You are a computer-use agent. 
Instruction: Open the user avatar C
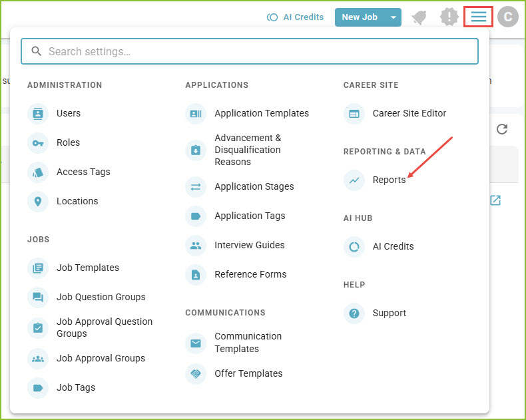[508, 17]
